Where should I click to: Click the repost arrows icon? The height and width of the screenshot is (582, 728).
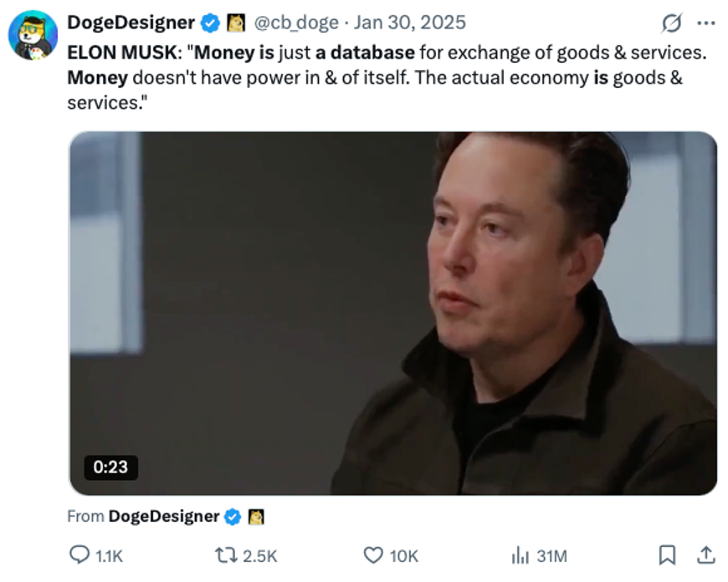coord(226,555)
